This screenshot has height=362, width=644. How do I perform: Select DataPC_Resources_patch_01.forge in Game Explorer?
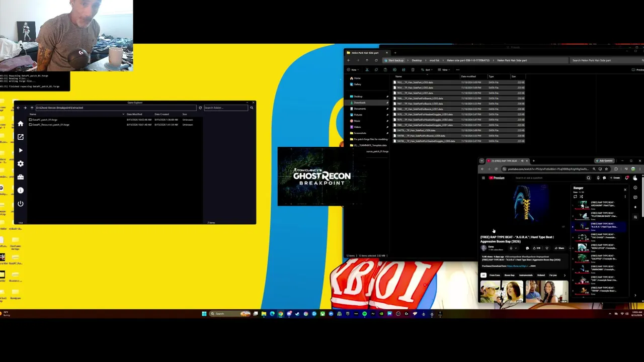[50, 124]
